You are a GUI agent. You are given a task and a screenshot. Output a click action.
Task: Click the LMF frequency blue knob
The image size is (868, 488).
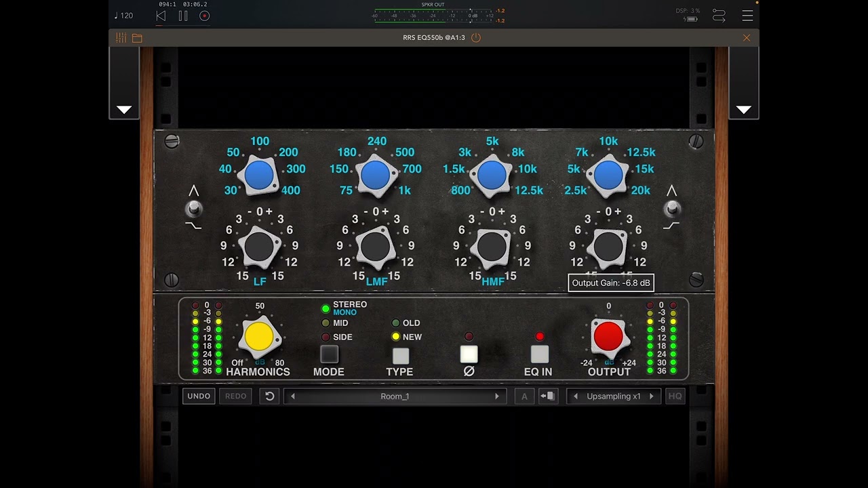[x=375, y=176]
